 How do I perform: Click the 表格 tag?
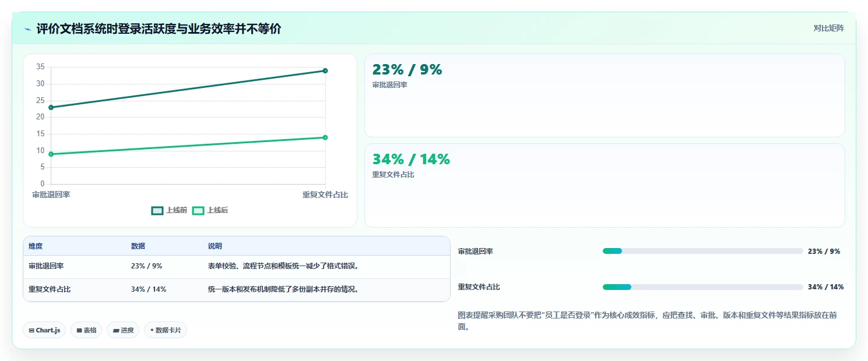[x=86, y=330]
